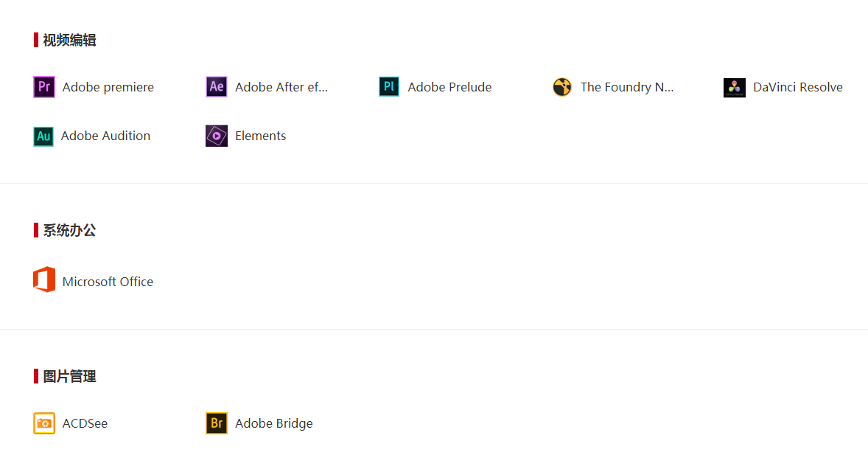Click the After Effects Ae icon
Viewport: 868px width, 455px height.
pos(217,87)
